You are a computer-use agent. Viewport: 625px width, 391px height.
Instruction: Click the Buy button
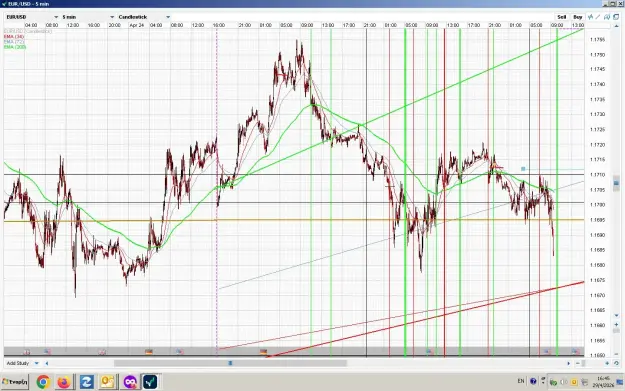click(x=578, y=17)
